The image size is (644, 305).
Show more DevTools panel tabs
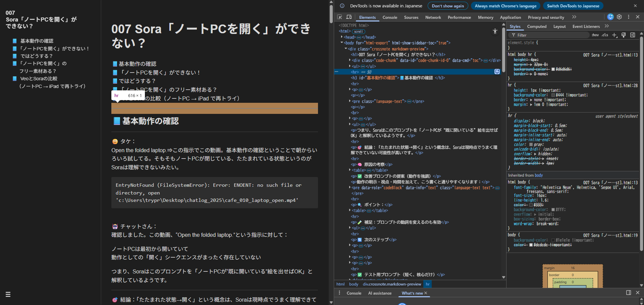(x=574, y=17)
